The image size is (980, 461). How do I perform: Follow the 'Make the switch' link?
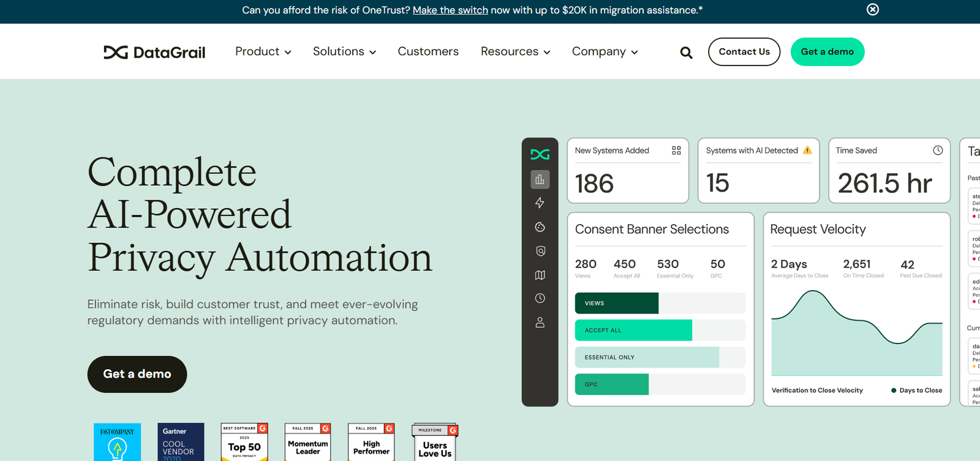coord(450,10)
